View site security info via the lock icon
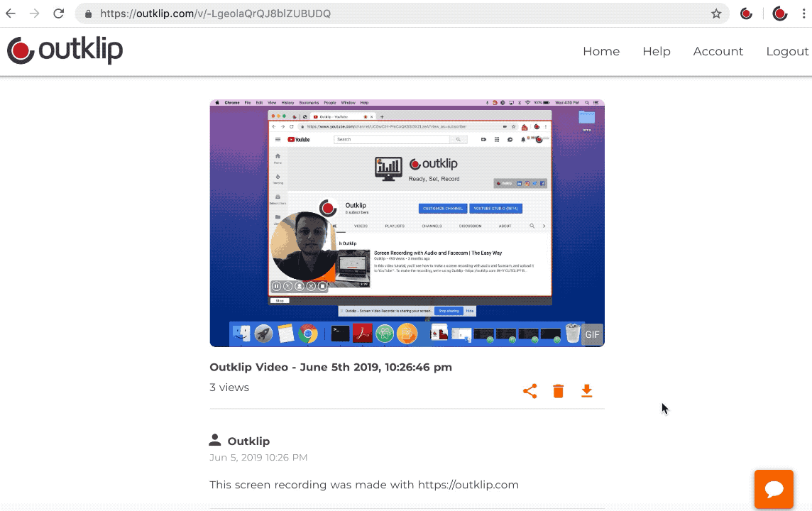This screenshot has height=511, width=812. point(89,14)
